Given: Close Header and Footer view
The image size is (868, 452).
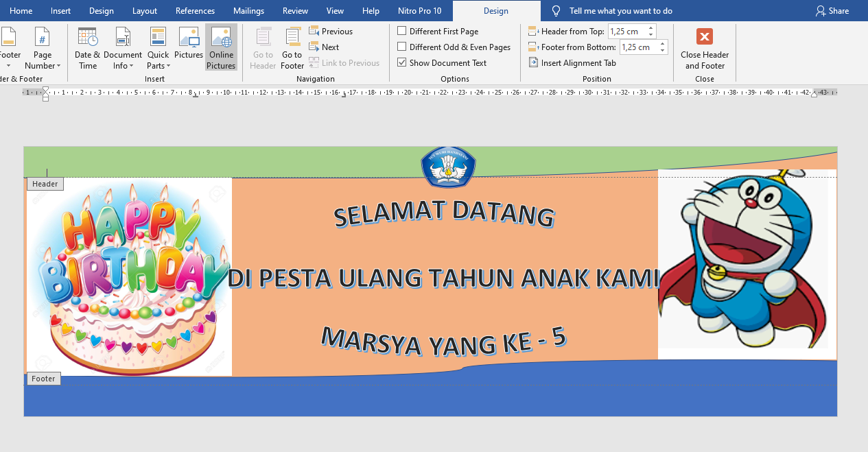Looking at the screenshot, I should pyautogui.click(x=705, y=48).
